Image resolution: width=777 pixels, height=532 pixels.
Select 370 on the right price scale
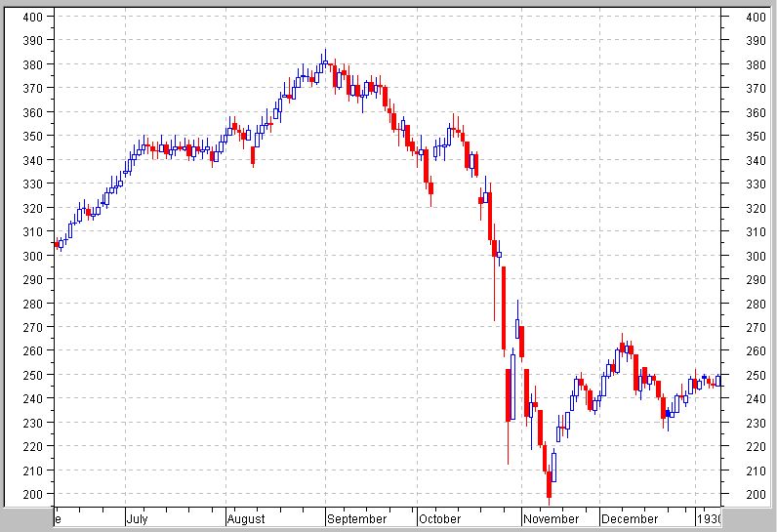point(756,88)
